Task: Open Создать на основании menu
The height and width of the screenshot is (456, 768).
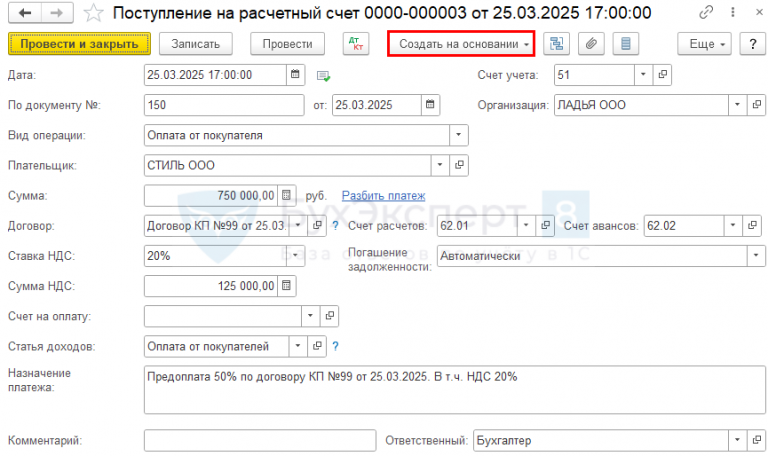Action: pyautogui.click(x=461, y=44)
